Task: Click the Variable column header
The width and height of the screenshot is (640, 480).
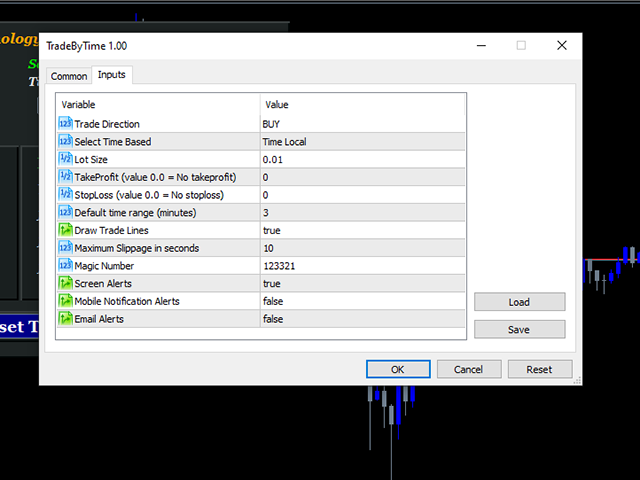Action: [158, 104]
